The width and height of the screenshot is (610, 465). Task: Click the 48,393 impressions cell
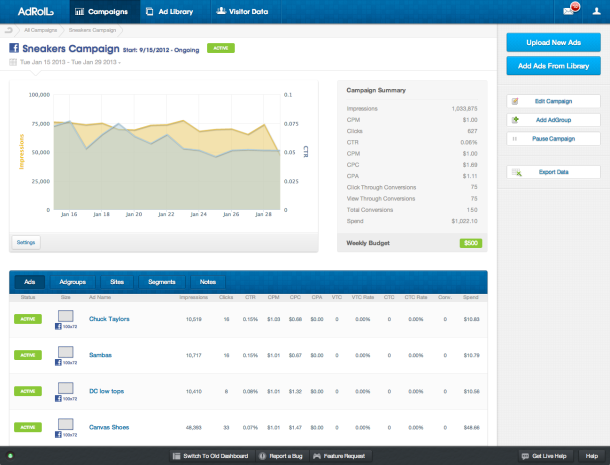tap(194, 428)
